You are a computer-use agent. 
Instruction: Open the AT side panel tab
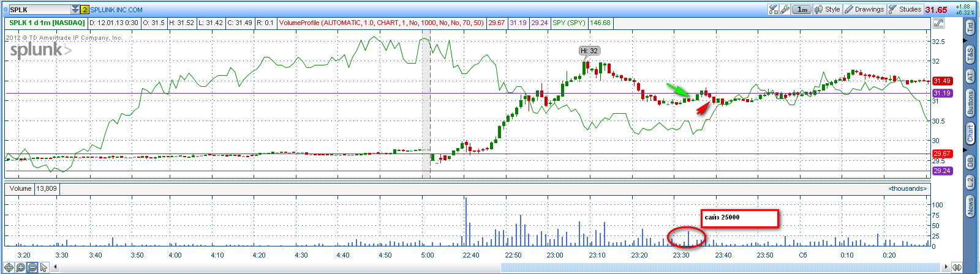[x=970, y=76]
